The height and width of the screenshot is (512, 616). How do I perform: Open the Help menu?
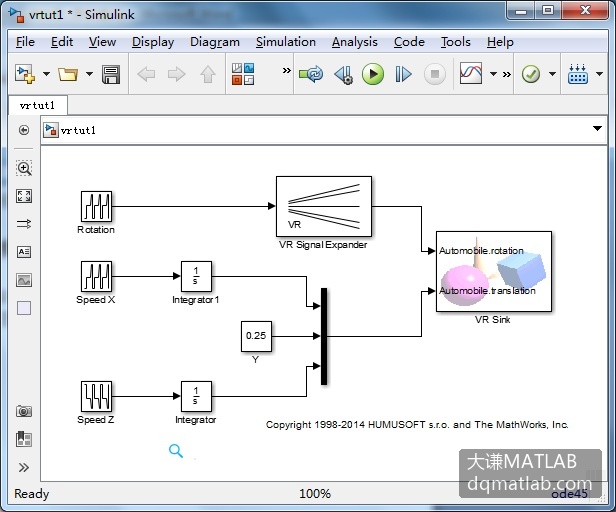(x=500, y=42)
